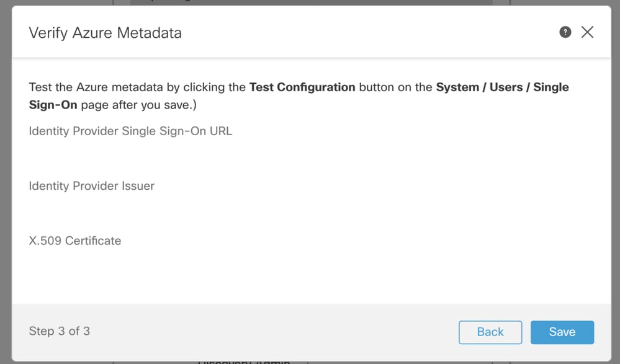Click the bold Test Configuration text
Image resolution: width=620 pixels, height=364 pixels.
click(302, 87)
